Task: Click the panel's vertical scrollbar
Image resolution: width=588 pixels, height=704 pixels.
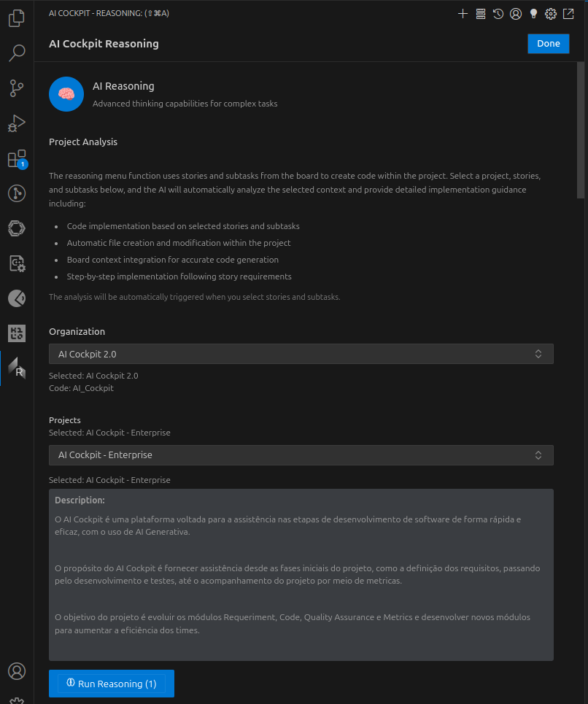Action: 581,131
